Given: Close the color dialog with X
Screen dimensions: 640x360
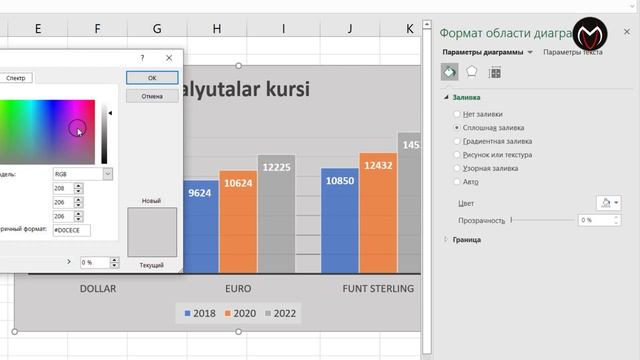Looking at the screenshot, I should 169,58.
